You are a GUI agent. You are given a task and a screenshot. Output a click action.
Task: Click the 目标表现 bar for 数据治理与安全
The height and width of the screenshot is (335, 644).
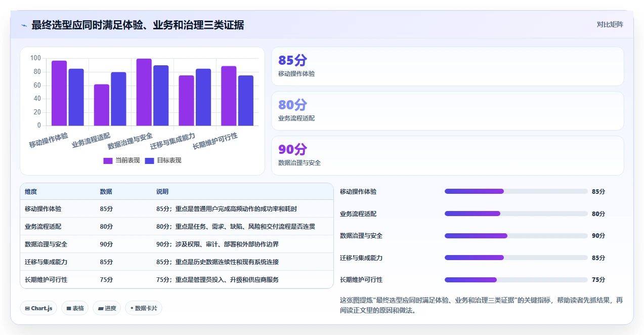pyautogui.click(x=161, y=96)
